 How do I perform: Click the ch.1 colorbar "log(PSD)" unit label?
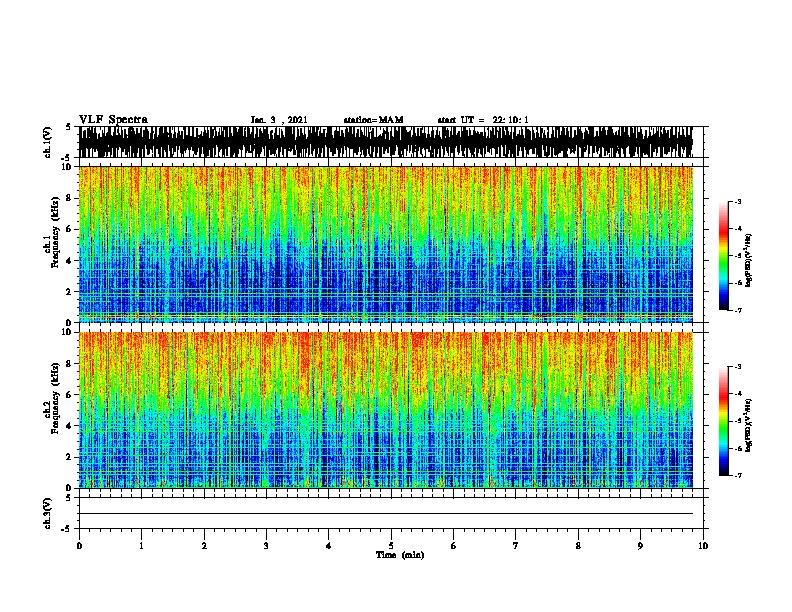(748, 260)
